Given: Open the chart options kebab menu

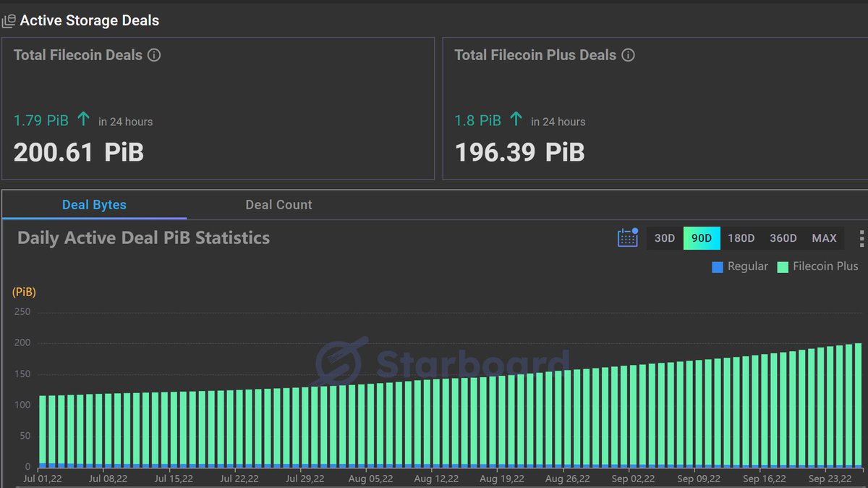Looking at the screenshot, I should (861, 238).
